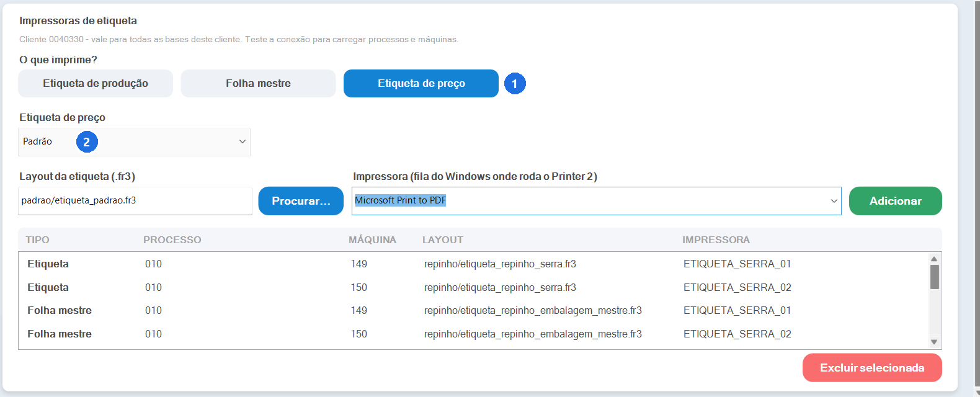Click the scroll down arrow in the table
The width and height of the screenshot is (980, 397).
(934, 342)
